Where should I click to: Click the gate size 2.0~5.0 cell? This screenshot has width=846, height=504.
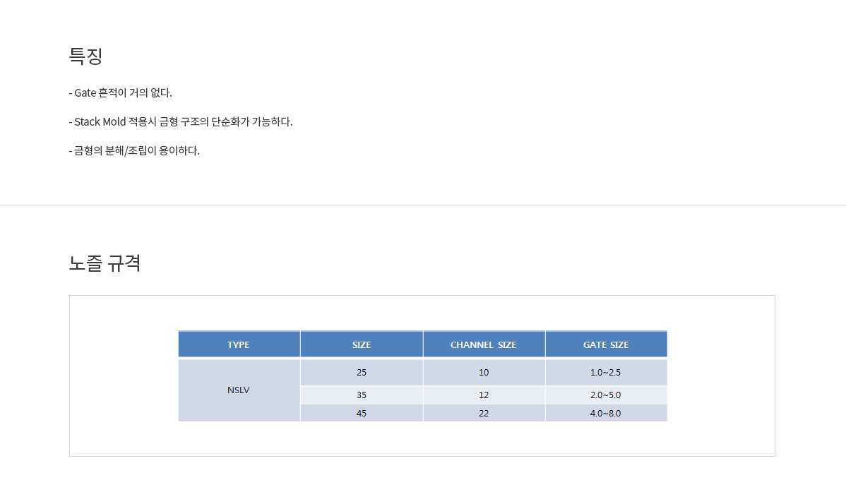(x=606, y=395)
